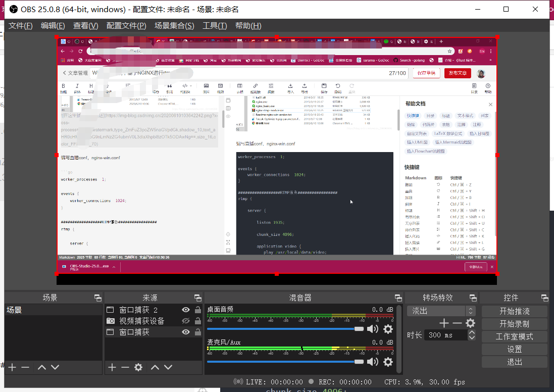
Task: Open the 编辑(E) menu
Action: pyautogui.click(x=53, y=26)
